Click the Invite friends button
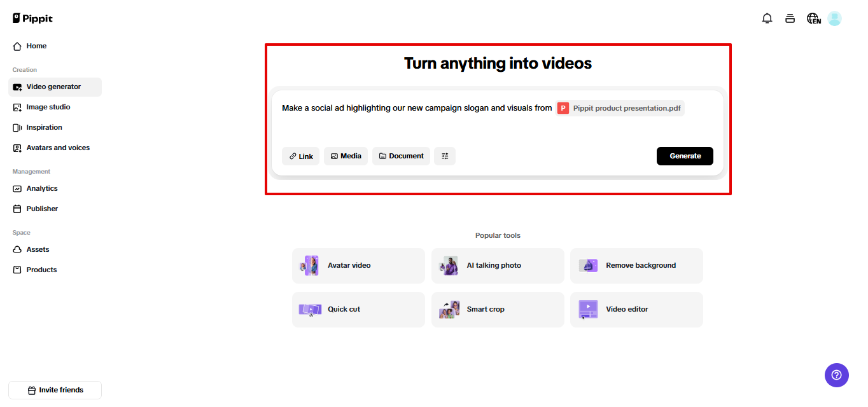 tap(55, 390)
